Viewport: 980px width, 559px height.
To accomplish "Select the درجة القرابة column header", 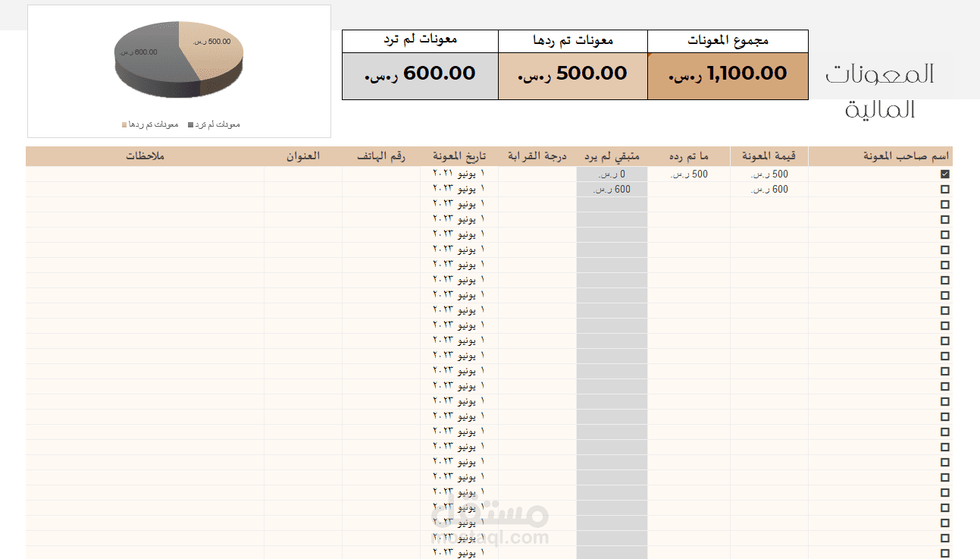I will pos(537,156).
